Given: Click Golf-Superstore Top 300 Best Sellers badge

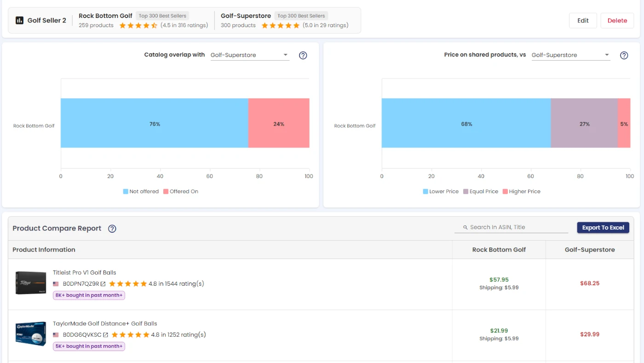Looking at the screenshot, I should (301, 16).
